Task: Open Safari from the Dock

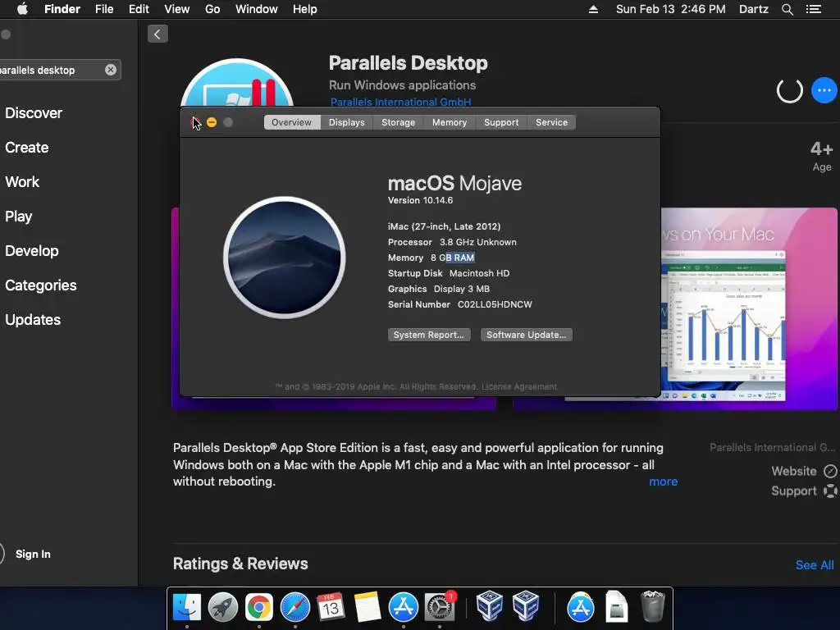Action: pos(295,607)
